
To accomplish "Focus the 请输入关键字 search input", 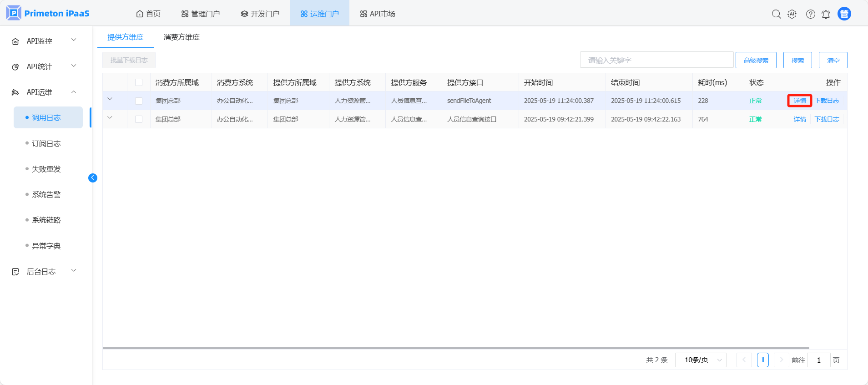I will (x=656, y=60).
